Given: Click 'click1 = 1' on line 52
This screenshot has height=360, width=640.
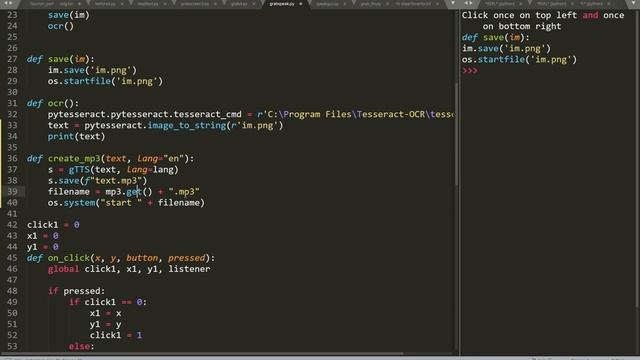Looking at the screenshot, I should click(116, 335).
